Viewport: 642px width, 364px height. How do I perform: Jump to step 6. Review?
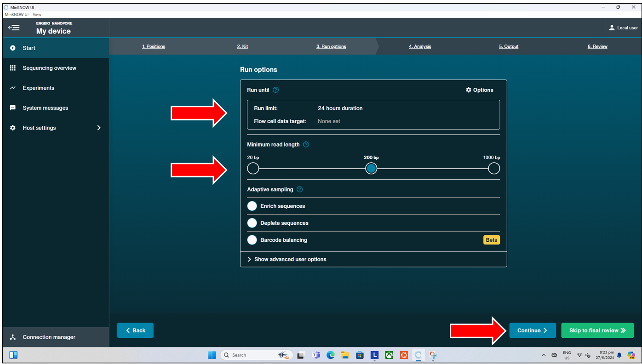[x=597, y=46]
